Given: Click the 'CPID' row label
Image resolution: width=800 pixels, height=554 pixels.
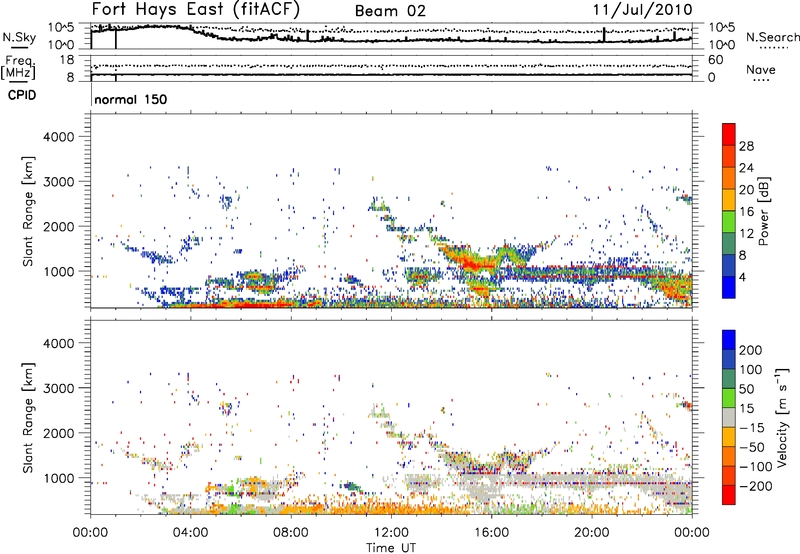Looking at the screenshot, I should pos(22,95).
